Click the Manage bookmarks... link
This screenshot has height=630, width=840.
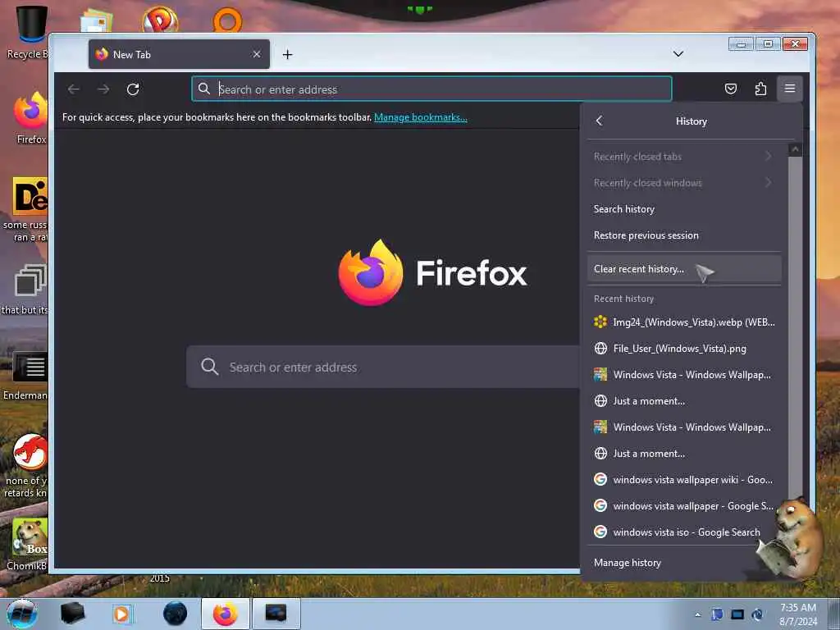421,117
